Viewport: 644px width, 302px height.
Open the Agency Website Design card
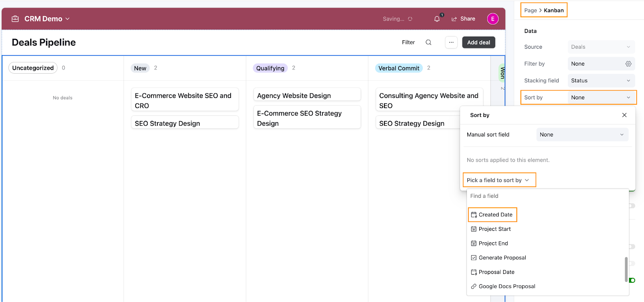(x=307, y=95)
